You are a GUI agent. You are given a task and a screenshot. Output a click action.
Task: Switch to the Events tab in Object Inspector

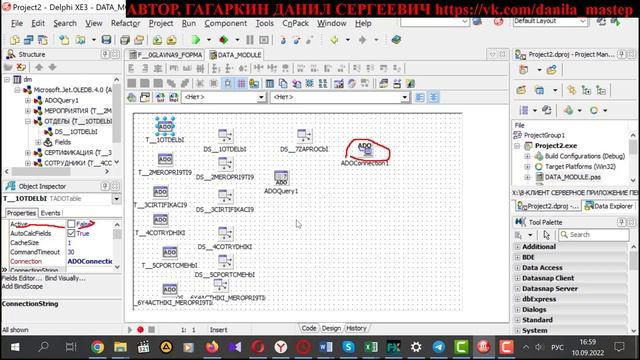click(x=51, y=213)
